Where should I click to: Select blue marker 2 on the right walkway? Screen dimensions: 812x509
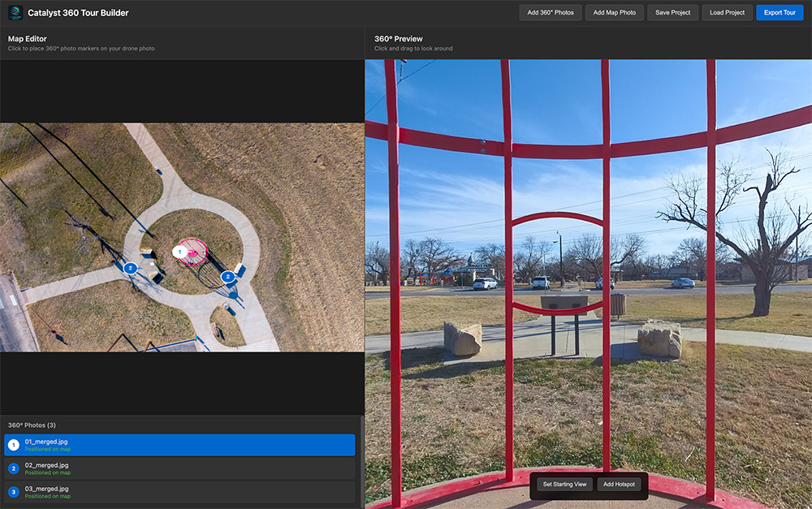[228, 277]
